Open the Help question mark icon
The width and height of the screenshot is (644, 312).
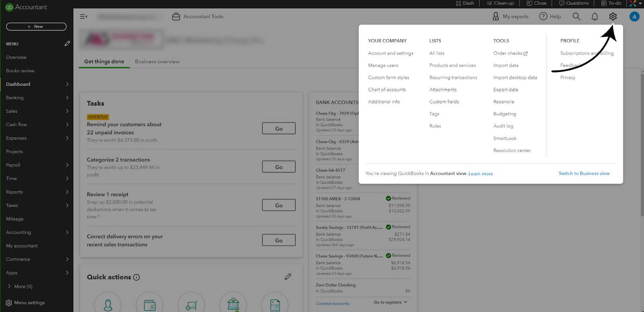pyautogui.click(x=543, y=16)
